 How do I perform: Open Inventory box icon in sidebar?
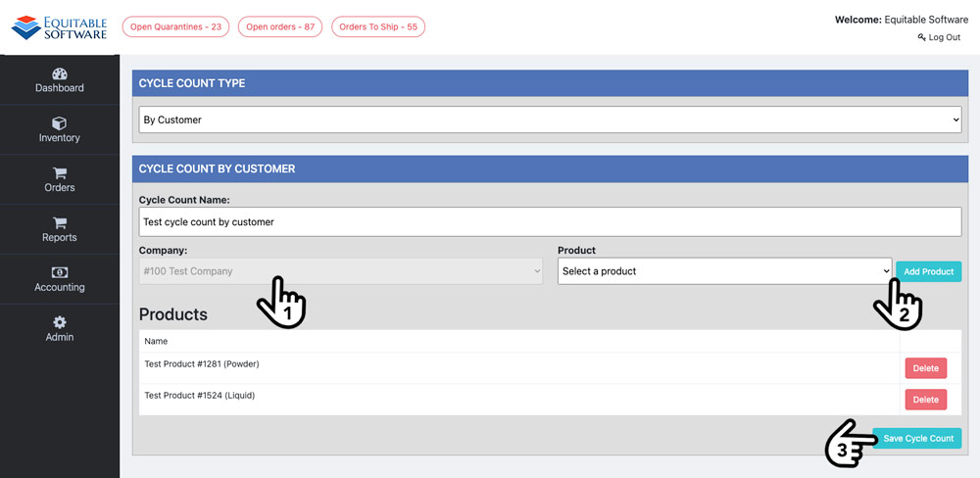[60, 123]
